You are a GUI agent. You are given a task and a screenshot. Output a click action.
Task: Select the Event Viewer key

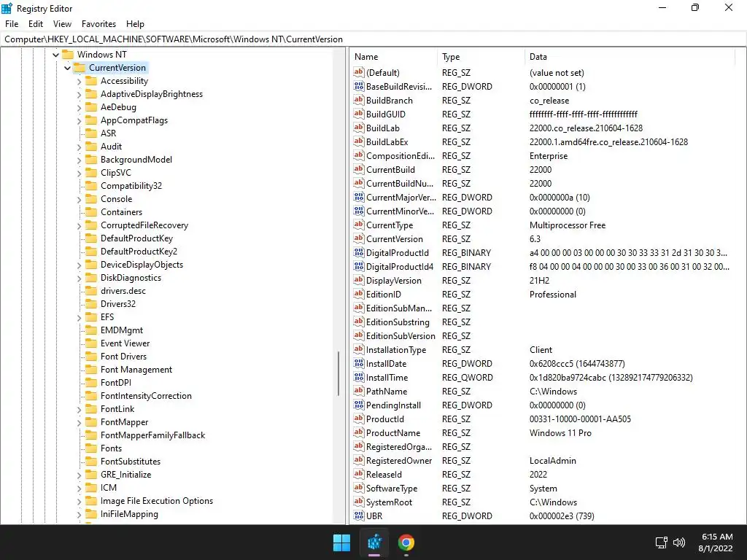coord(125,343)
